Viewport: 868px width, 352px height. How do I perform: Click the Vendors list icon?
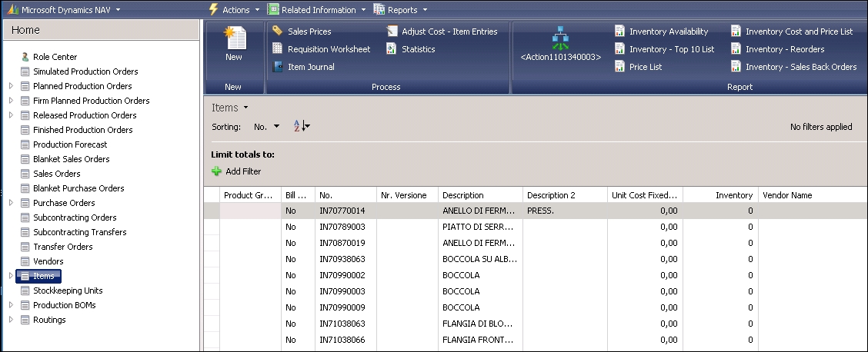25,261
